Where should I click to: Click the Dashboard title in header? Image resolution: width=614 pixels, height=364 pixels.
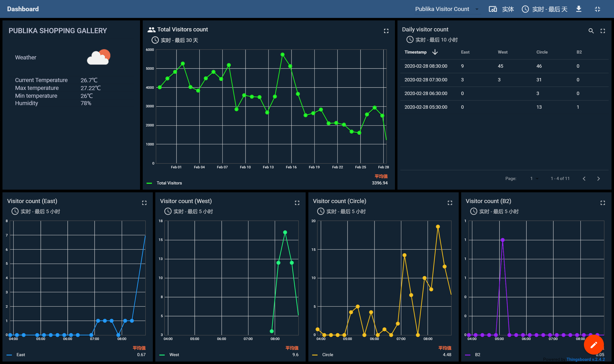point(23,9)
